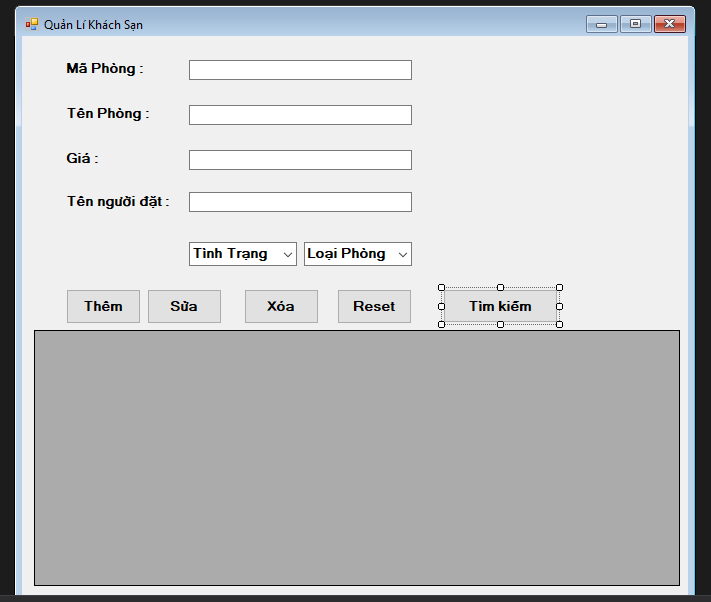Close the Quản Lí Khách Sạn window
The image size is (711, 602).
(669, 24)
